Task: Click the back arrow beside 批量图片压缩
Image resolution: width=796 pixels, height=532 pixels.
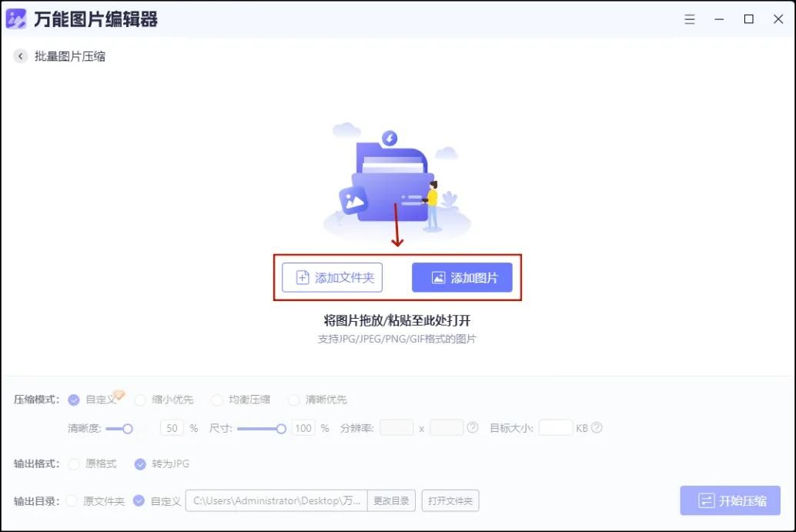Action: tap(21, 56)
